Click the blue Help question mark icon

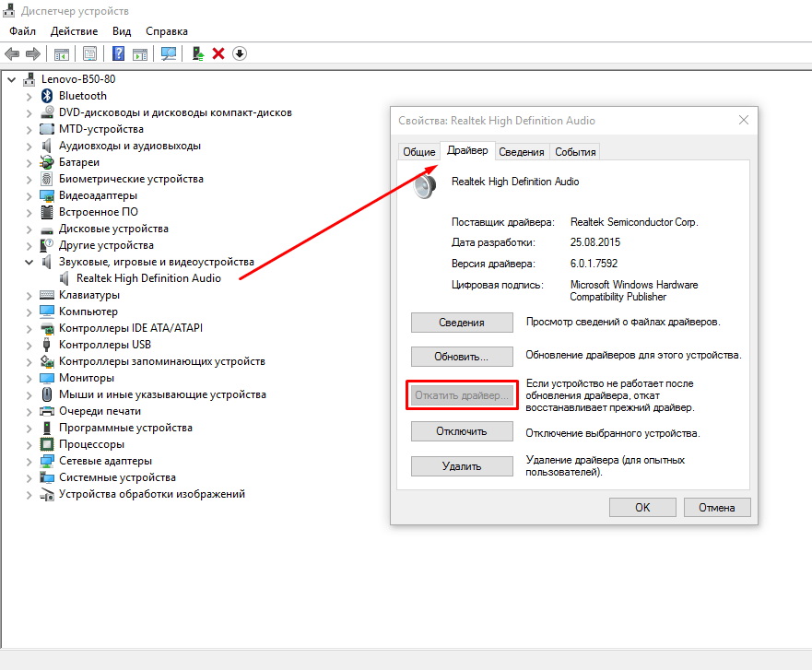click(x=119, y=53)
